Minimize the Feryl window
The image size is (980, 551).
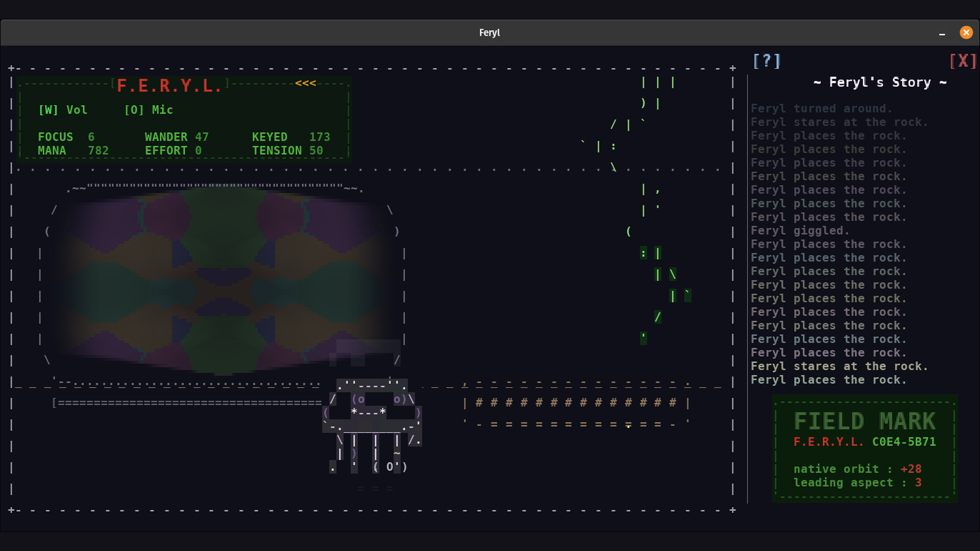pos(942,33)
